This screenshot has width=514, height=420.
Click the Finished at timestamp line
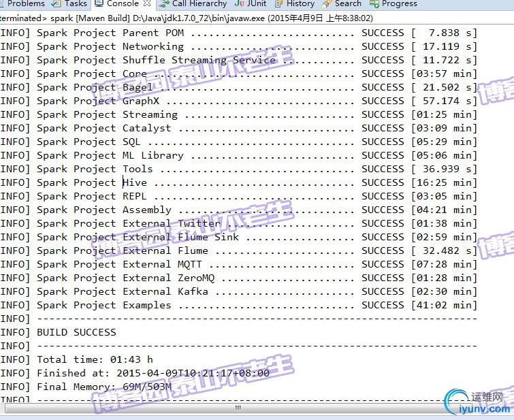point(135,373)
